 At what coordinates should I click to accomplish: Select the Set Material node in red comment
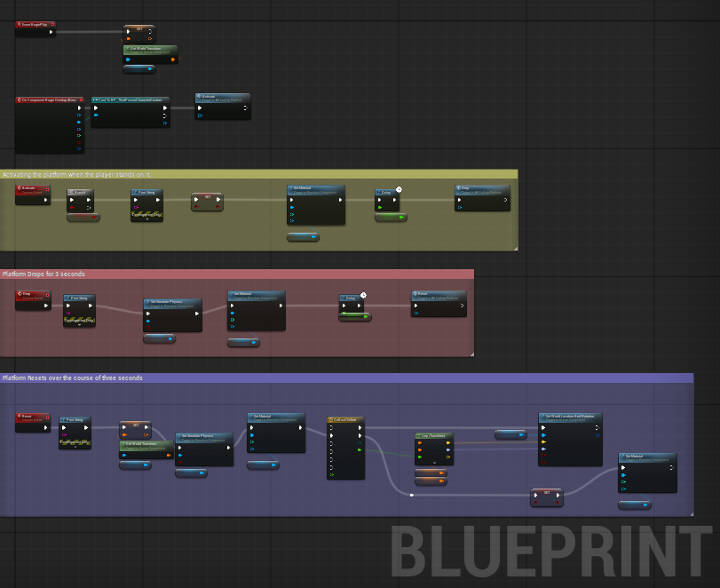coord(257,311)
